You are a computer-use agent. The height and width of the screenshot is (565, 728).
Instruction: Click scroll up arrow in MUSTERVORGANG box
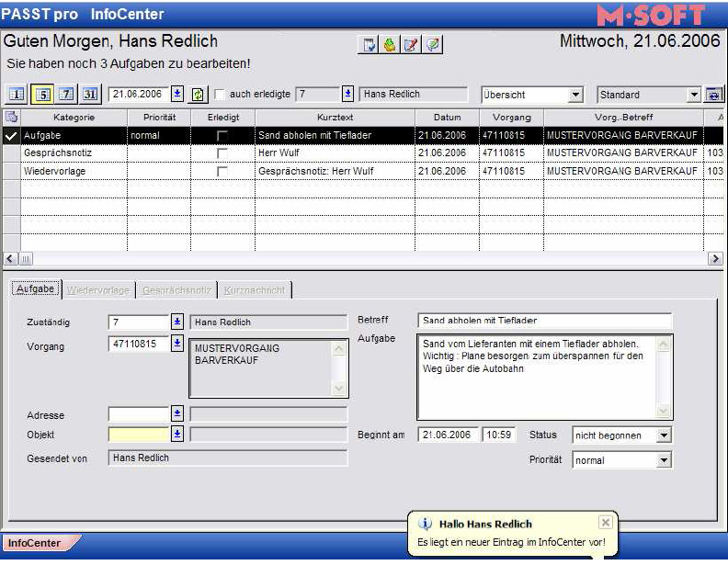[339, 349]
